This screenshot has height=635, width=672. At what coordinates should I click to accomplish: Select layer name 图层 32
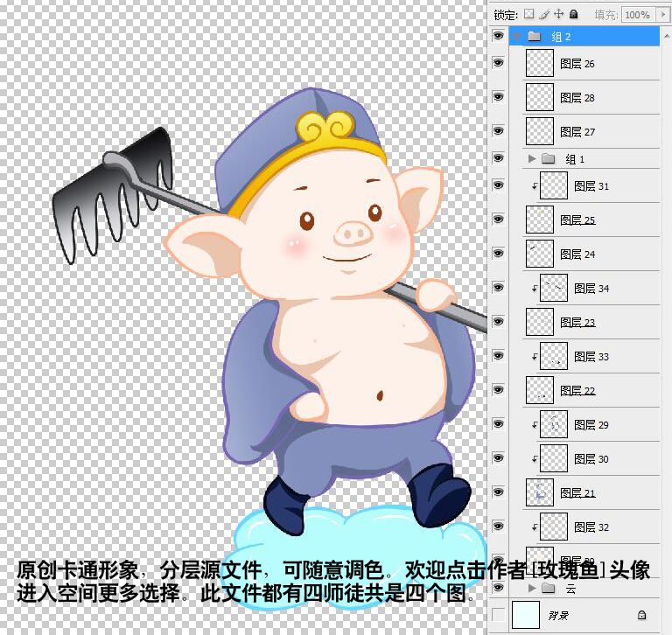click(591, 527)
